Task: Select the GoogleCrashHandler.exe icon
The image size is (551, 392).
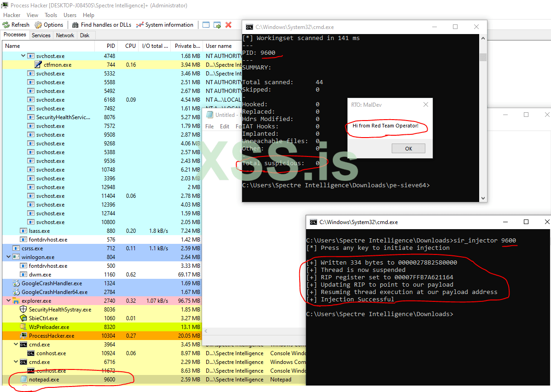Action: coord(16,283)
